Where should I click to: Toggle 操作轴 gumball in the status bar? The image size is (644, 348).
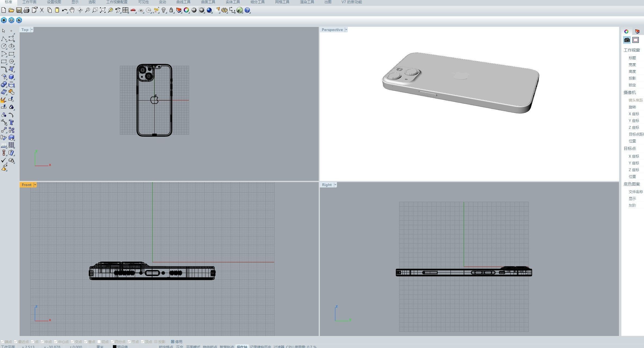coord(242,347)
